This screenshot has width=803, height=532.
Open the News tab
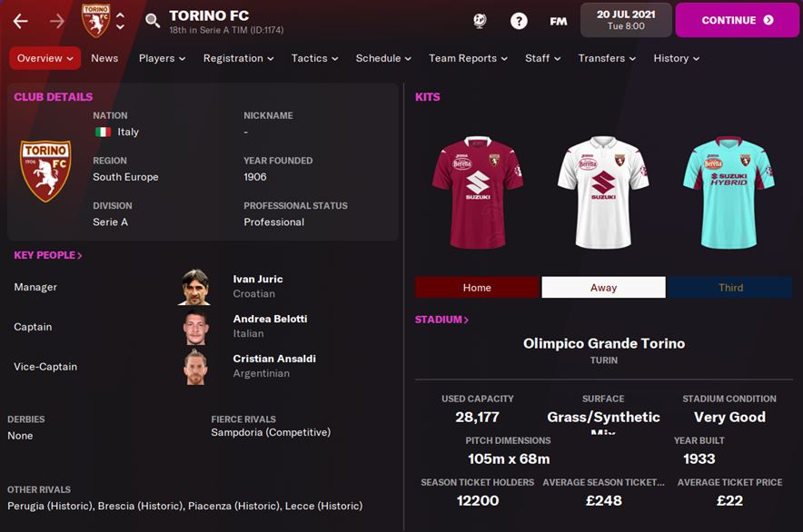pyautogui.click(x=104, y=58)
